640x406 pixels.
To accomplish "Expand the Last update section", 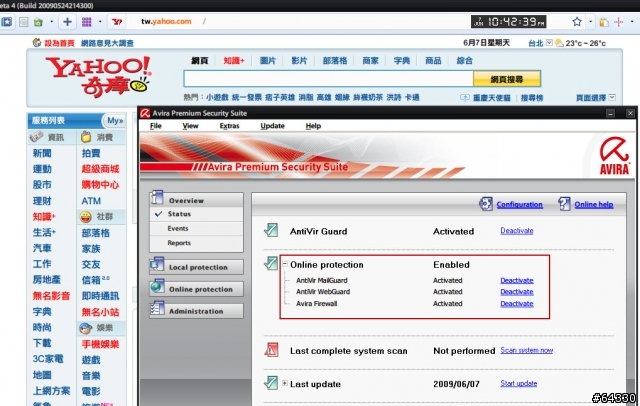I will pos(285,384).
